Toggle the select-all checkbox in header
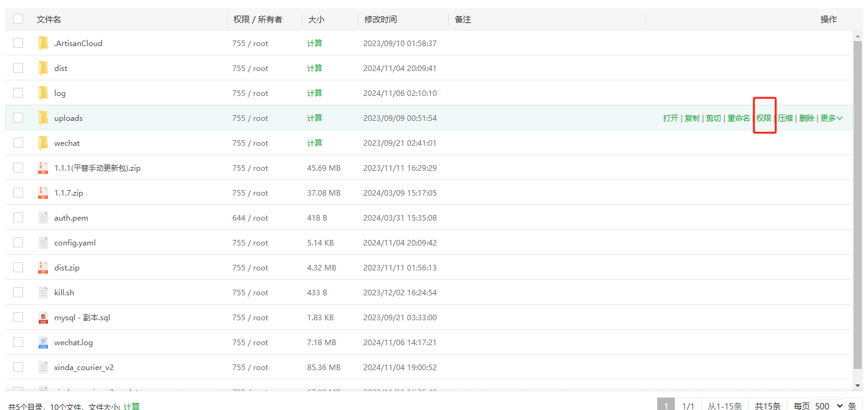Image resolution: width=868 pixels, height=410 pixels. tap(18, 19)
